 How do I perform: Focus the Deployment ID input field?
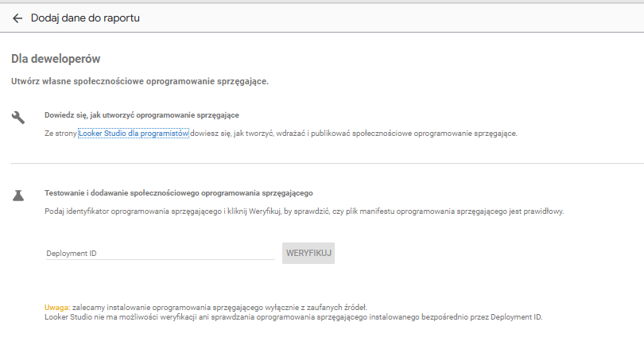click(159, 253)
